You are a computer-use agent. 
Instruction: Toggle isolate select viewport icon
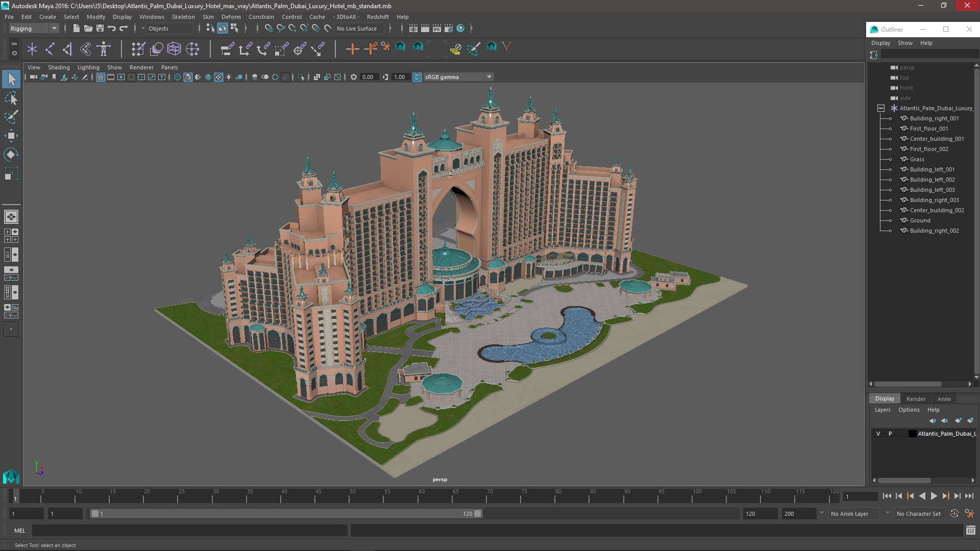[301, 77]
